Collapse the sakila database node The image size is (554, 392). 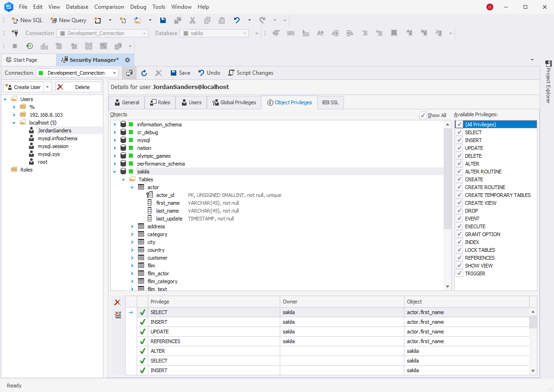click(114, 172)
